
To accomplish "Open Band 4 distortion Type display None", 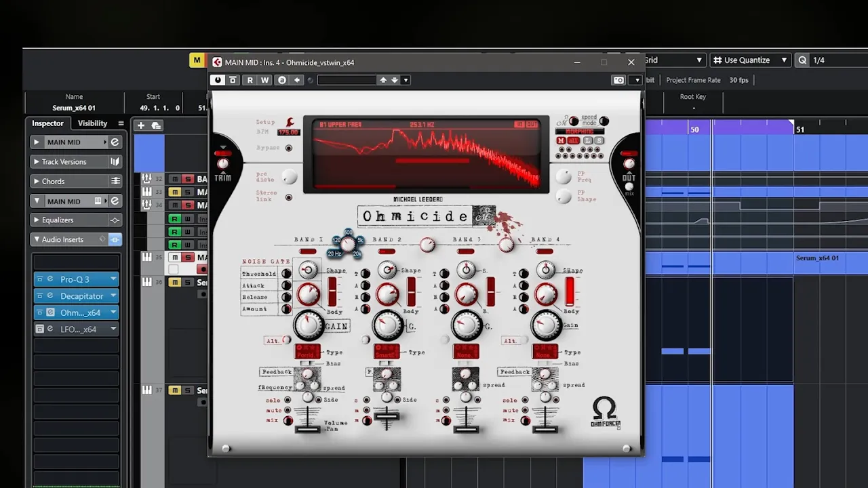I will [x=545, y=352].
